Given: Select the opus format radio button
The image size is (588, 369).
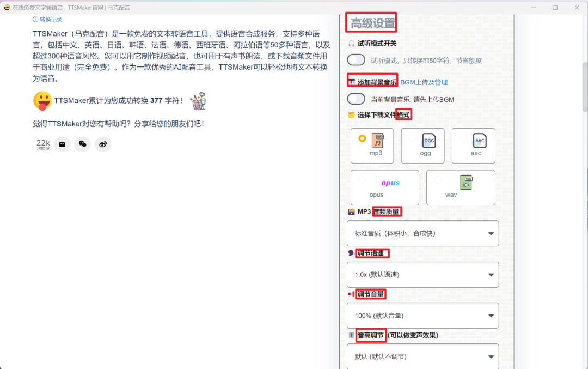Looking at the screenshot, I should coord(362,180).
